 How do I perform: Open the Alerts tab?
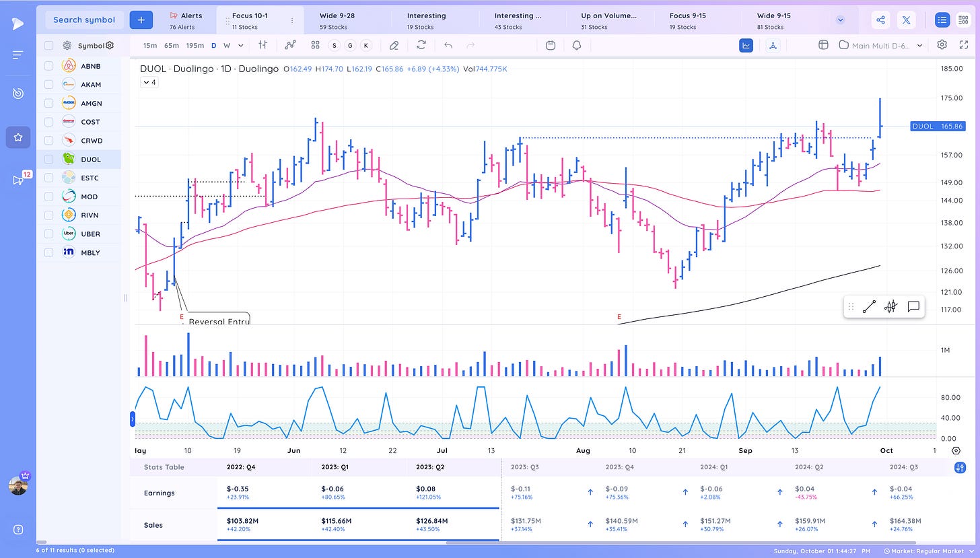[x=186, y=20]
